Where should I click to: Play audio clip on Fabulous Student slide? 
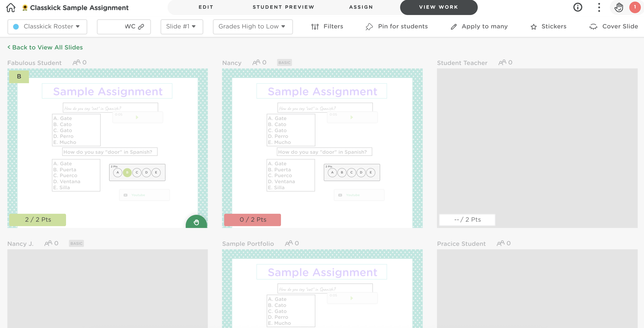[137, 117]
